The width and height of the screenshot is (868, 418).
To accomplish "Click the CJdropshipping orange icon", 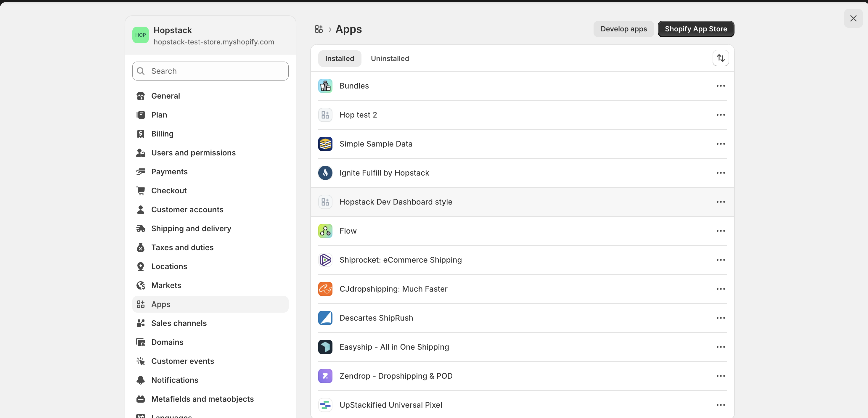I will coord(325,289).
